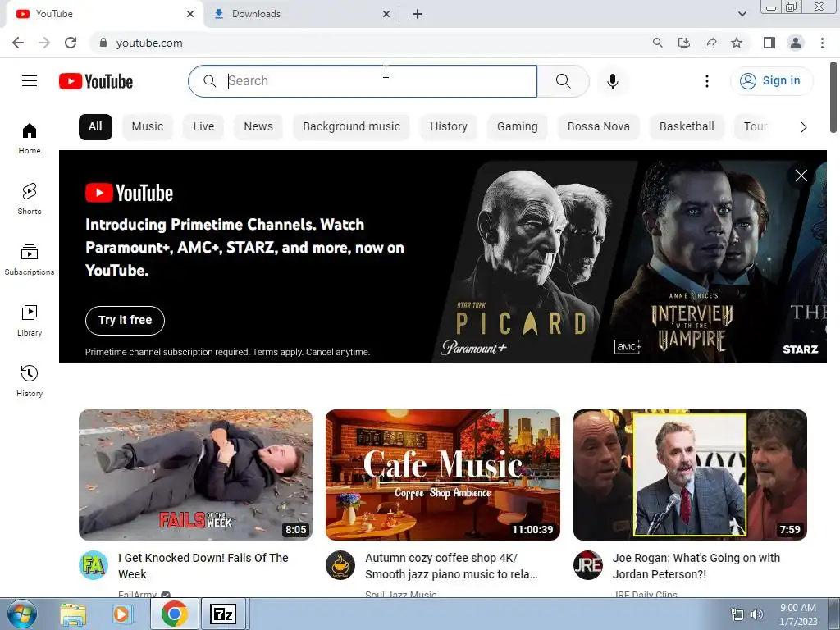Click share page icon in address bar

pyautogui.click(x=710, y=43)
